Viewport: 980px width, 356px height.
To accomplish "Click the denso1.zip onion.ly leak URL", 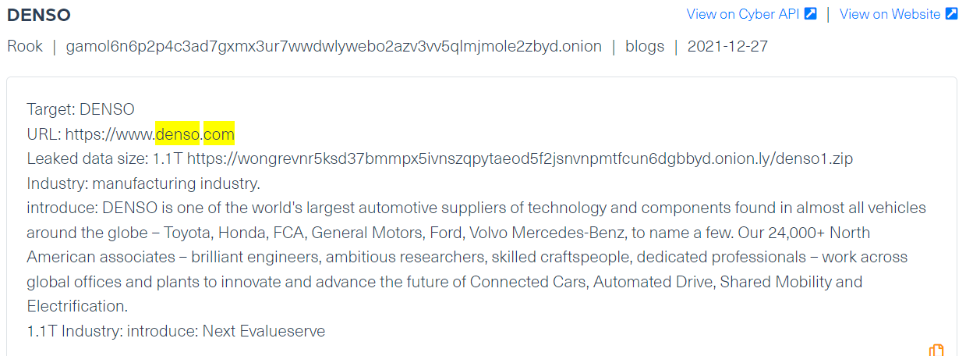I will click(520, 159).
